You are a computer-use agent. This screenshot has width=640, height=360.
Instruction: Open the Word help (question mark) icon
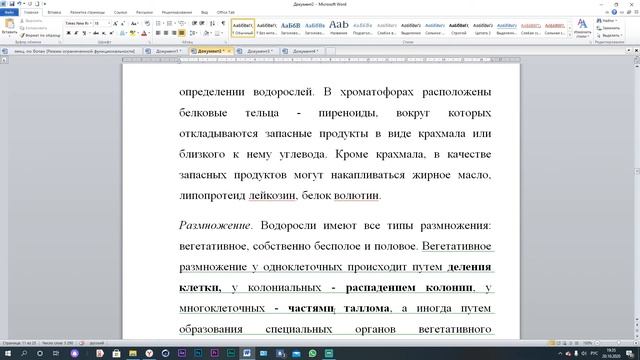(614, 12)
